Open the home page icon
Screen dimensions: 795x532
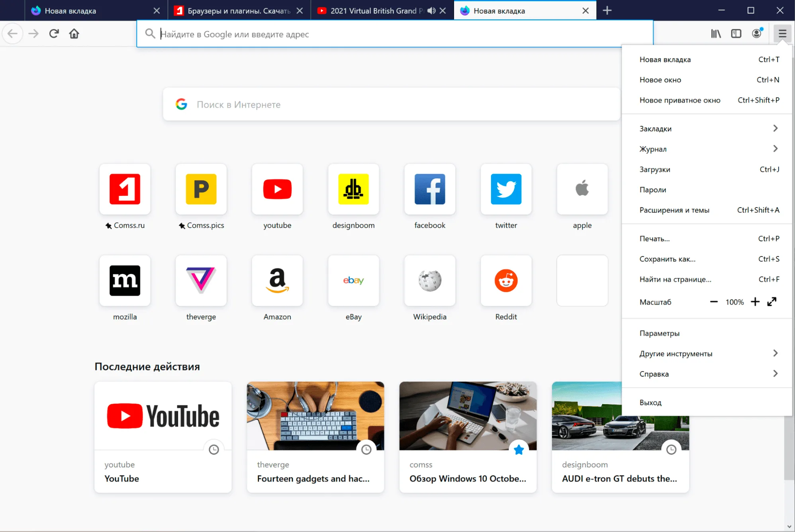[x=74, y=34]
